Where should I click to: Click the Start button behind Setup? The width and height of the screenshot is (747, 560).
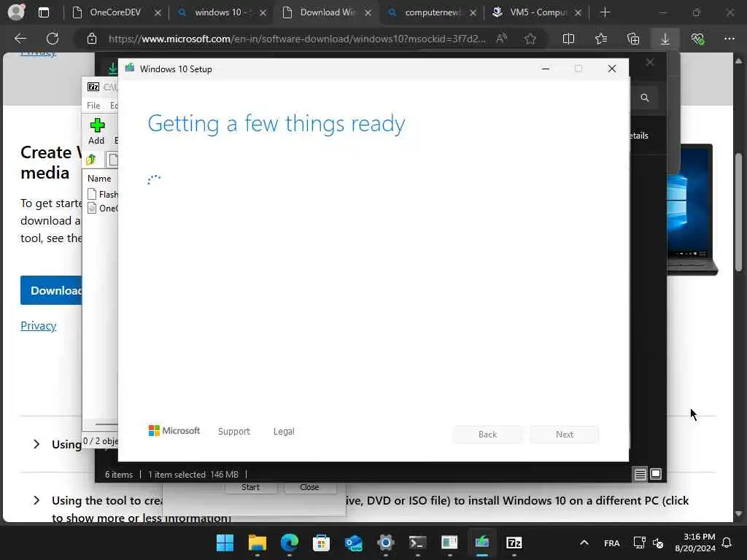[251, 487]
